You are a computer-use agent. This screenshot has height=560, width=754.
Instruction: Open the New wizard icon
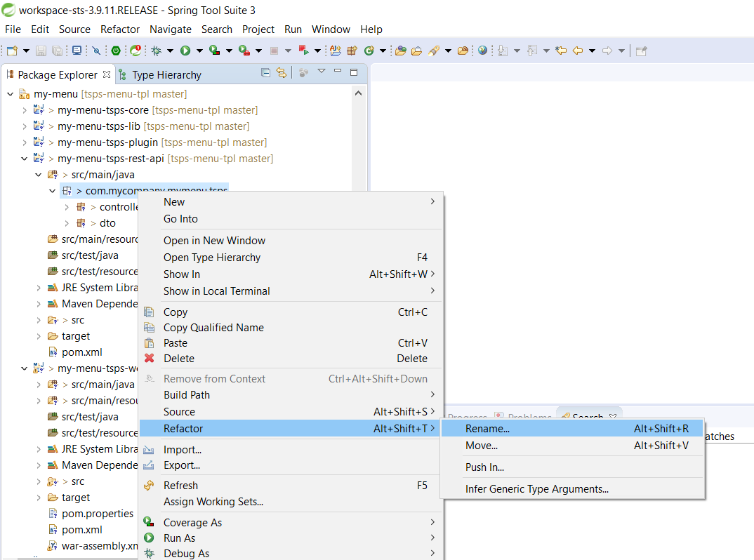pyautogui.click(x=11, y=51)
